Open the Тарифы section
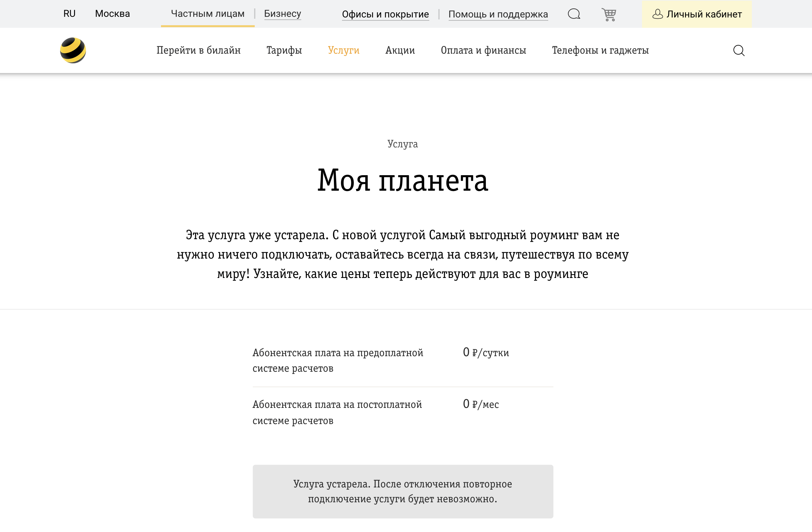 [284, 50]
